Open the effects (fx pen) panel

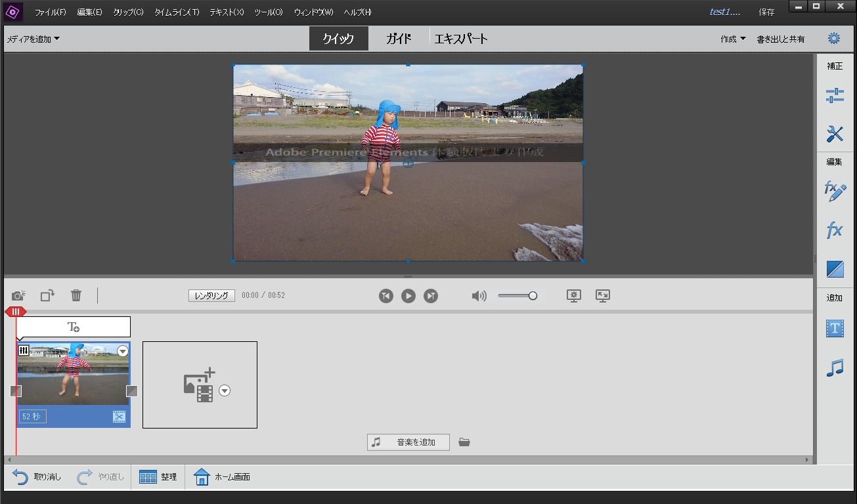click(x=834, y=192)
